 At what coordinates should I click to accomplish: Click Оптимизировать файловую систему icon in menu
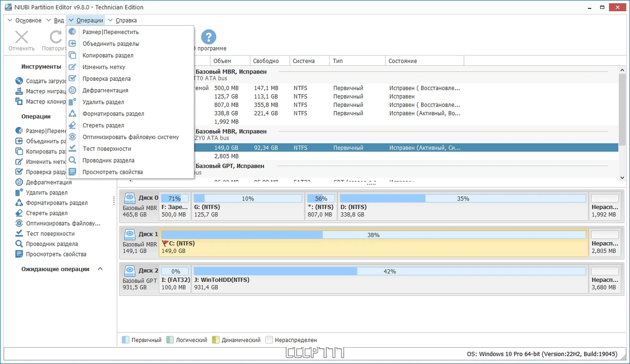[x=72, y=137]
